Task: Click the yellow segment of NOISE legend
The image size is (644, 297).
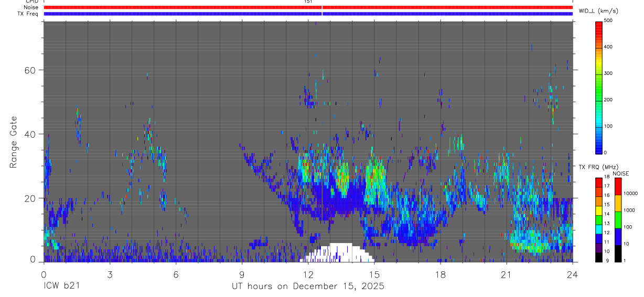Action: click(618, 203)
